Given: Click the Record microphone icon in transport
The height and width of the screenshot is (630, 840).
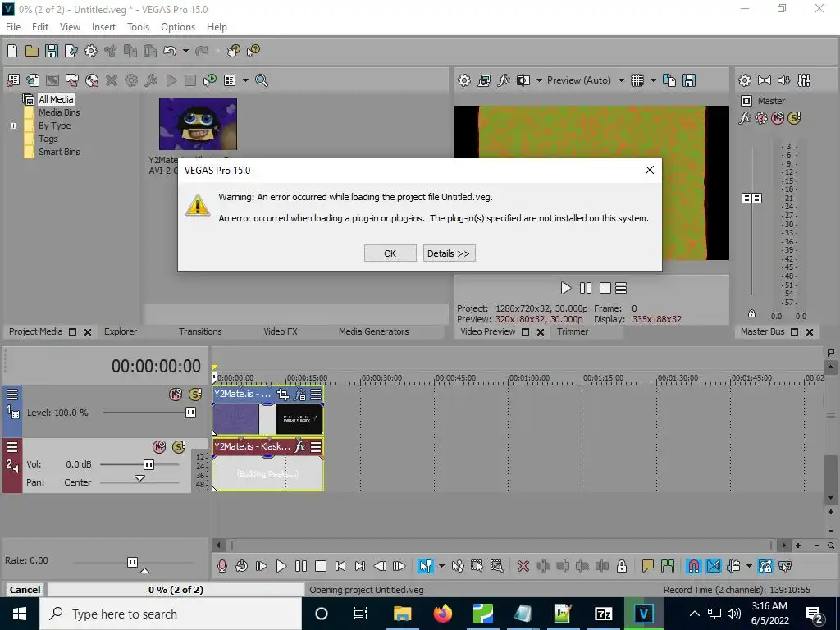Looking at the screenshot, I should tap(222, 566).
